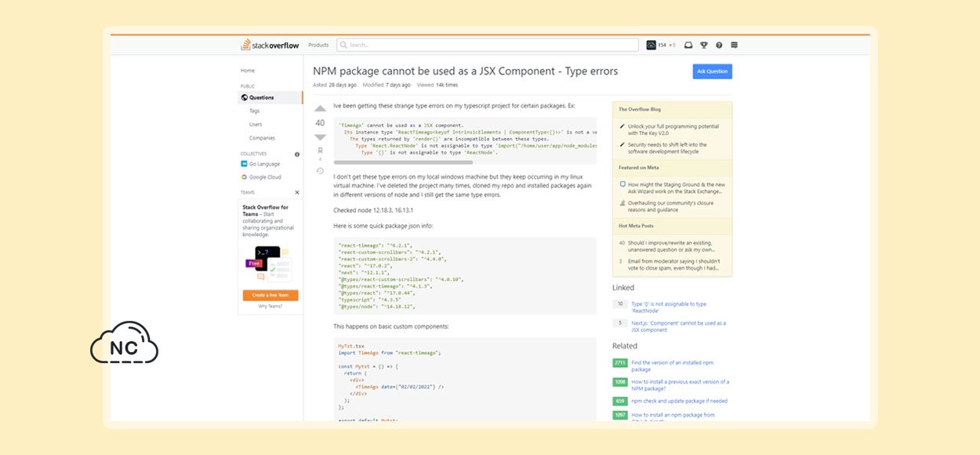Screen dimensions: 980x455
Task: Open the help center question-mark icon
Action: click(719, 45)
